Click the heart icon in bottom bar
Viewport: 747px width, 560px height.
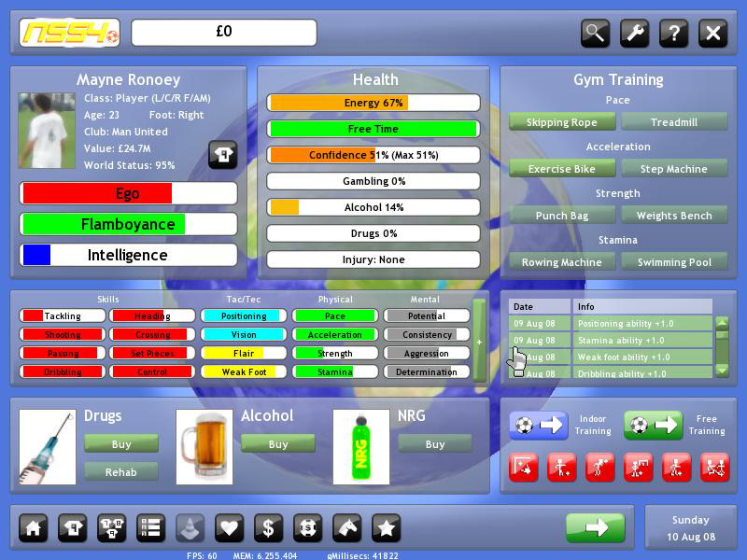pyautogui.click(x=230, y=528)
